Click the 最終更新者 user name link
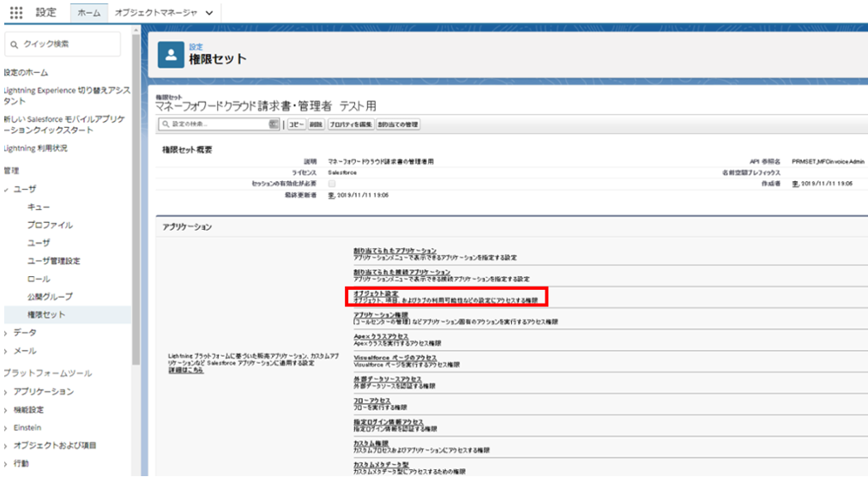 coord(332,196)
